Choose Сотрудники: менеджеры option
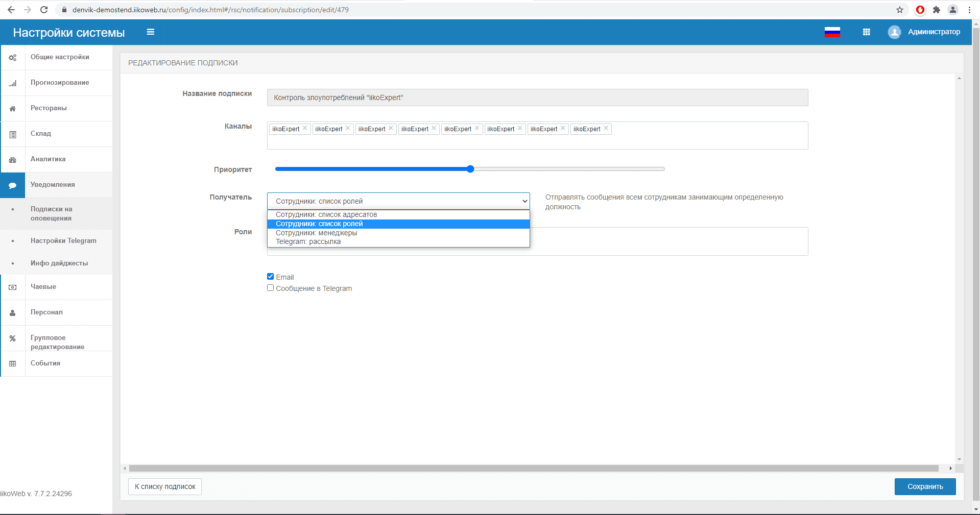980x515 pixels. (398, 233)
